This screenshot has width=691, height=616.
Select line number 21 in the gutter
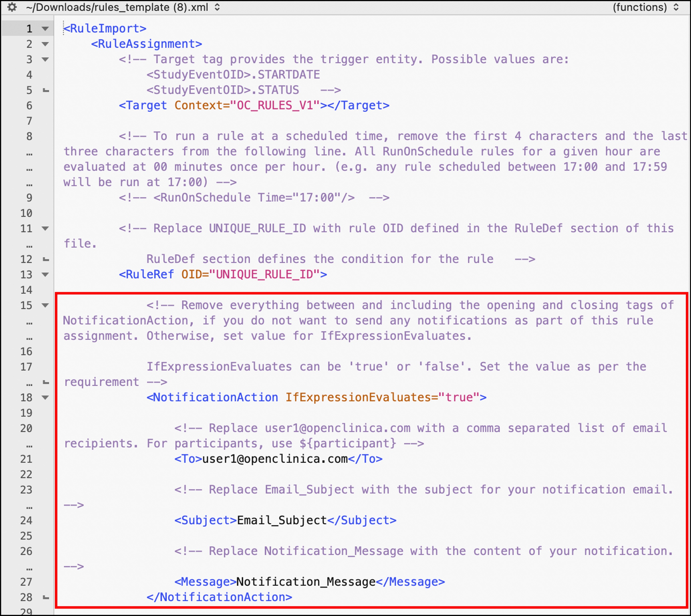pos(26,459)
